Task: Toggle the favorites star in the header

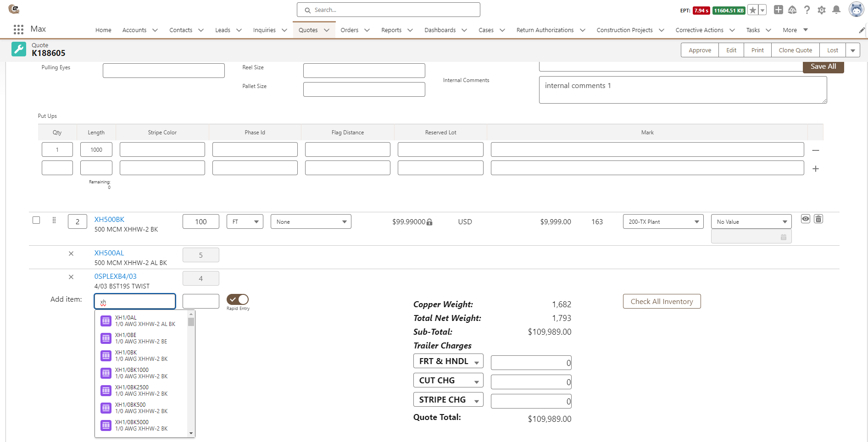Action: (x=752, y=10)
